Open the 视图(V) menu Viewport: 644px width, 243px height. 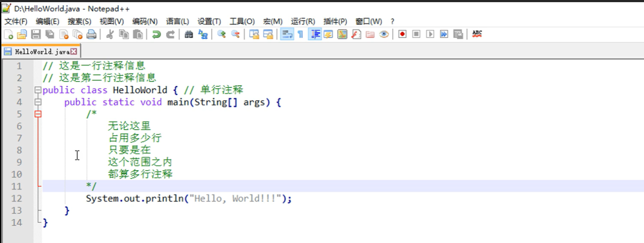(112, 21)
